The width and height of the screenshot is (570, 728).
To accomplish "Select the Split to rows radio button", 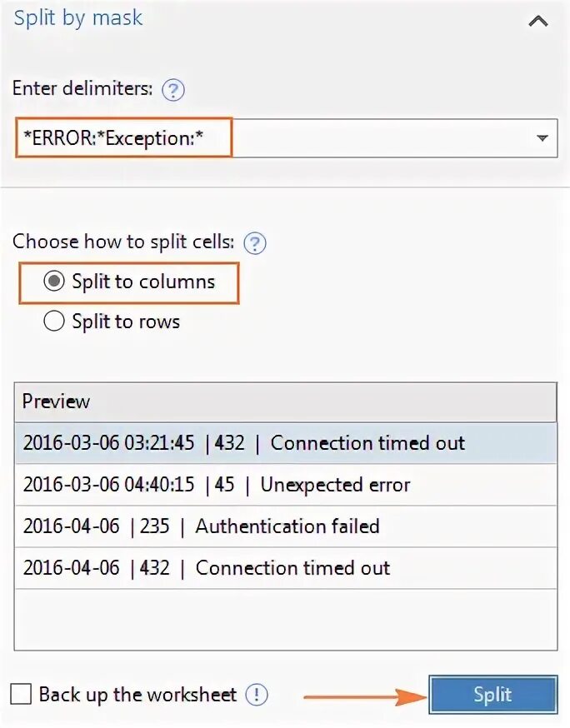I will [54, 321].
